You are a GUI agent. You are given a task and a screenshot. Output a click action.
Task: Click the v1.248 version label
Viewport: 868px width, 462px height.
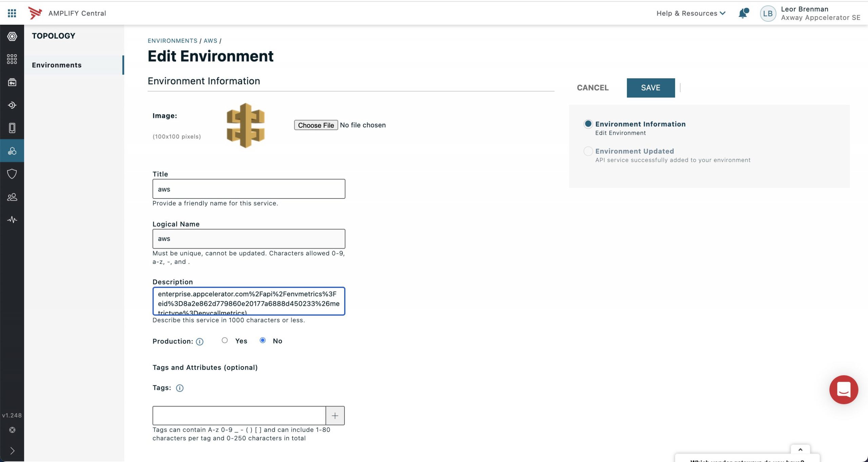(x=12, y=415)
